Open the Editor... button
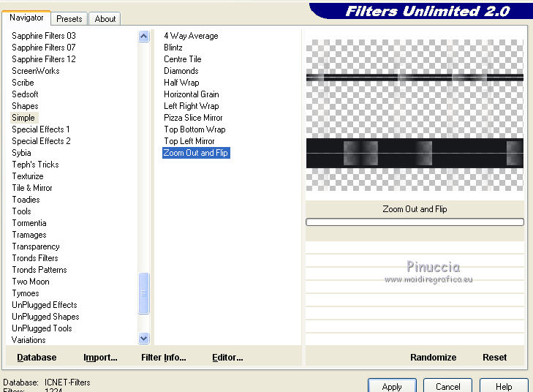 (x=227, y=358)
